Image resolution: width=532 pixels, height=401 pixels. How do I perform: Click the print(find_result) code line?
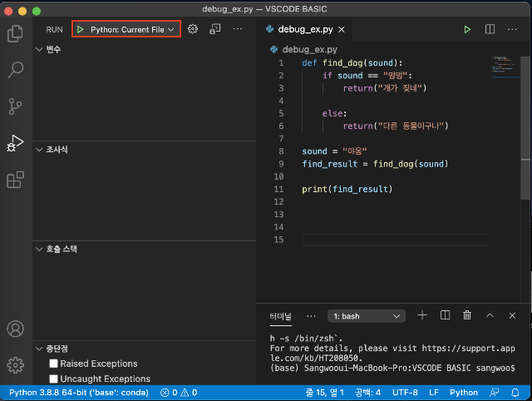click(x=347, y=189)
